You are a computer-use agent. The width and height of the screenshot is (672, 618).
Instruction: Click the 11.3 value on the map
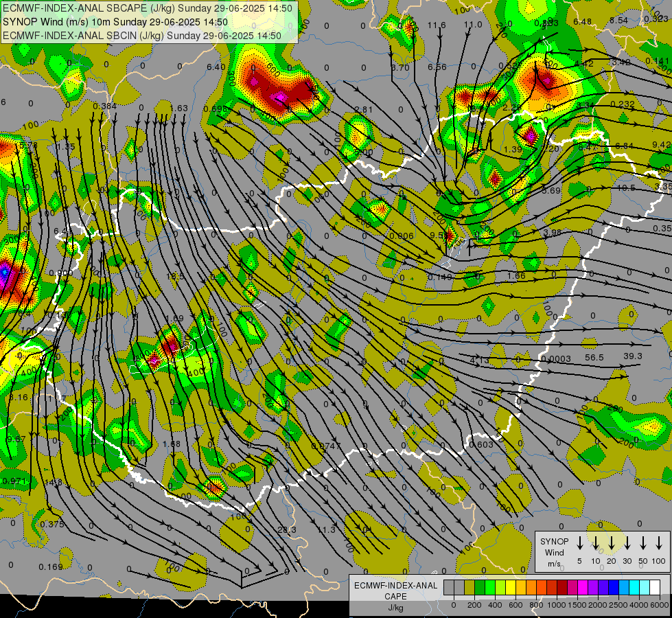tap(326, 529)
